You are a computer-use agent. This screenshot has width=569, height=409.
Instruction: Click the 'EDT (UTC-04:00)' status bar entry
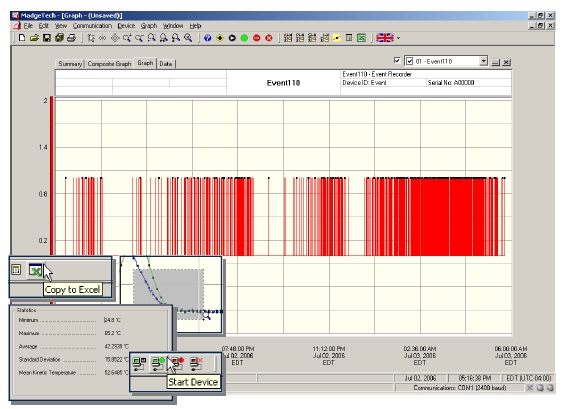click(x=529, y=378)
